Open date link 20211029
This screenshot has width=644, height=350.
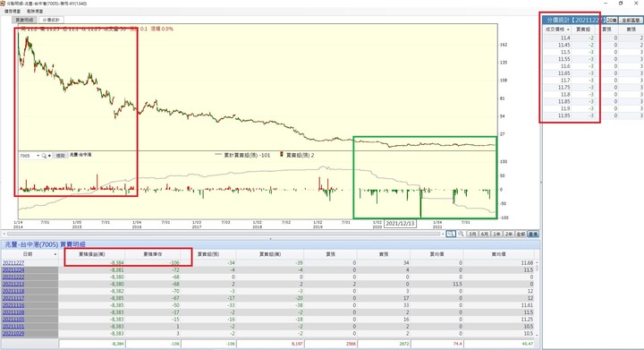(13, 333)
